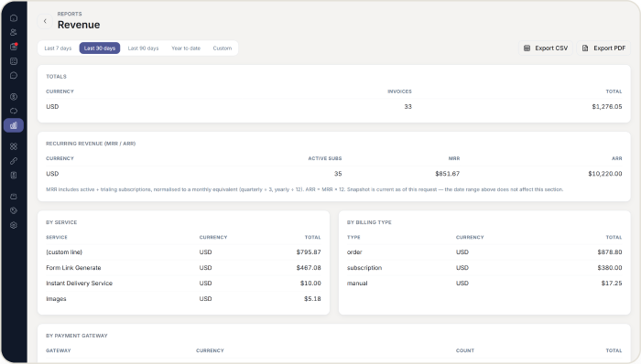The height and width of the screenshot is (364, 641).
Task: Click the COUNT column header
Action: click(465, 350)
